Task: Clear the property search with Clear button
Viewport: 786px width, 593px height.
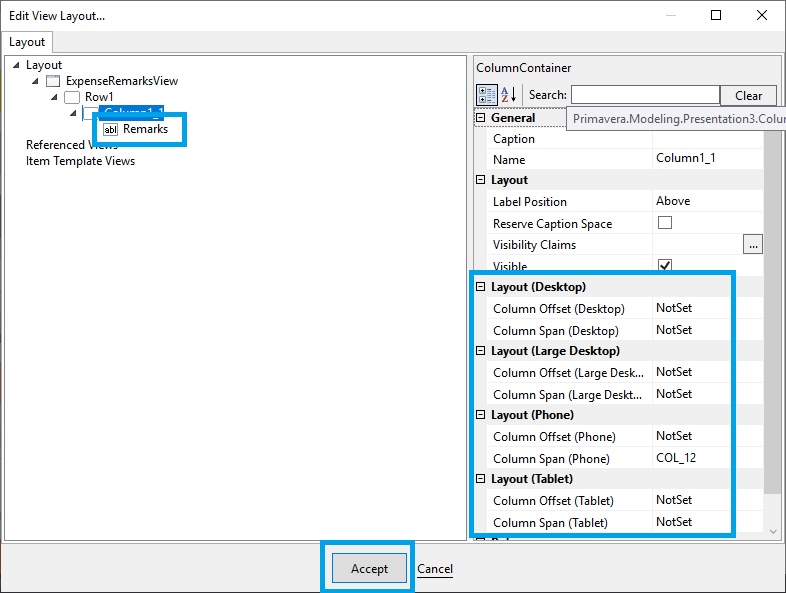Action: tap(748, 95)
